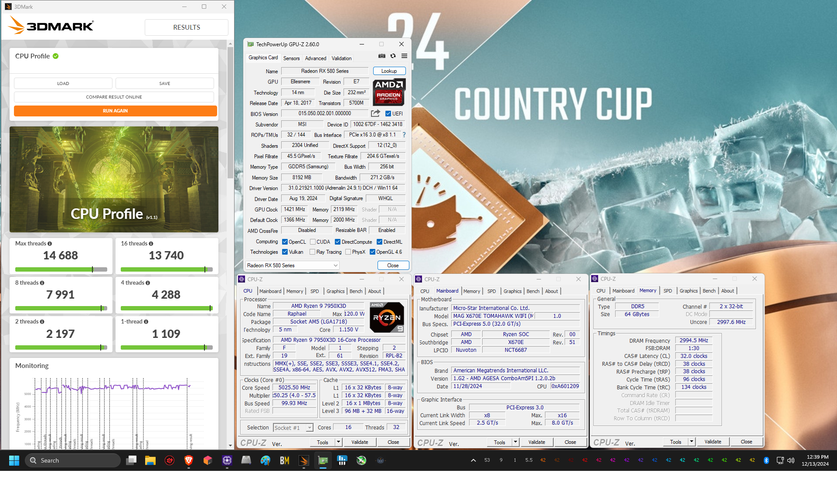Click the taskbar Search field
Viewport: 837px width, 504px height.
pyautogui.click(x=72, y=460)
